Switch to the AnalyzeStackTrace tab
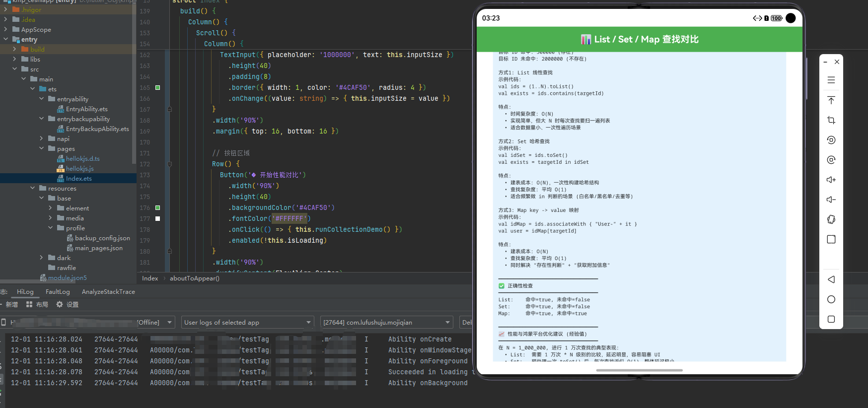Screen dimensions: 868x408 click(108, 291)
